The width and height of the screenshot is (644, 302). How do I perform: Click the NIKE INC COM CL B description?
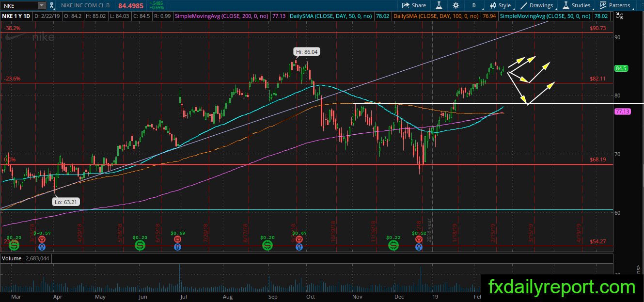(85, 5)
